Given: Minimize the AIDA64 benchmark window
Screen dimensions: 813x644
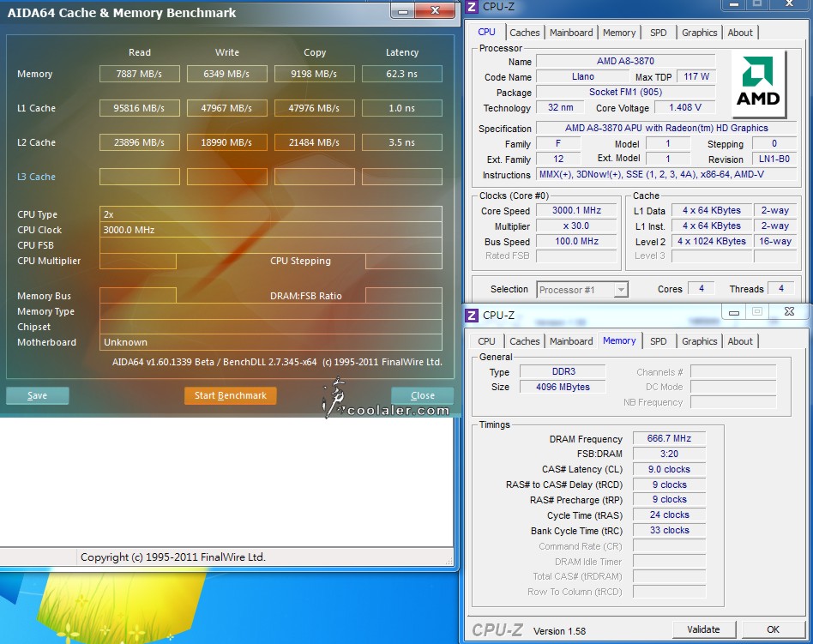Looking at the screenshot, I should pyautogui.click(x=403, y=11).
